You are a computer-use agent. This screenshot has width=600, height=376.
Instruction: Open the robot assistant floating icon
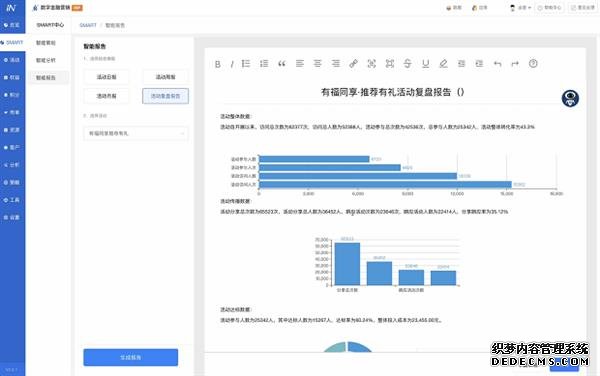click(x=570, y=98)
